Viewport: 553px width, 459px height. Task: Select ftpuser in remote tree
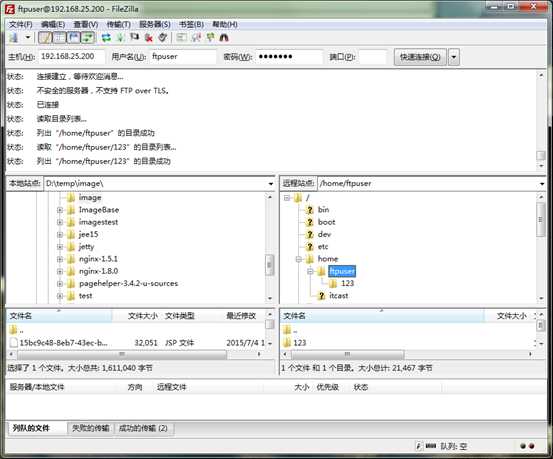(342, 271)
